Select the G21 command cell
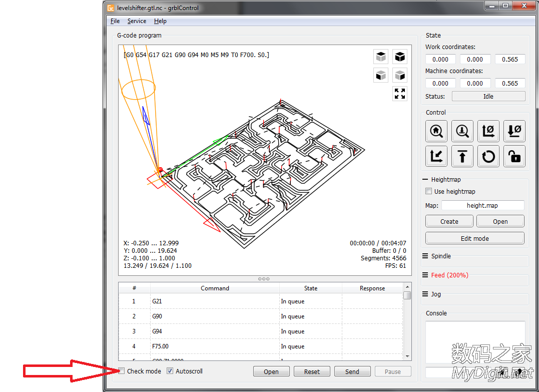Viewport: 539px width, 392px height. (215, 301)
